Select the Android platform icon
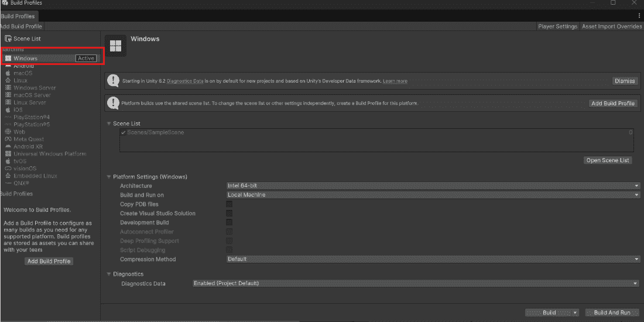This screenshot has width=644, height=322. (8, 66)
